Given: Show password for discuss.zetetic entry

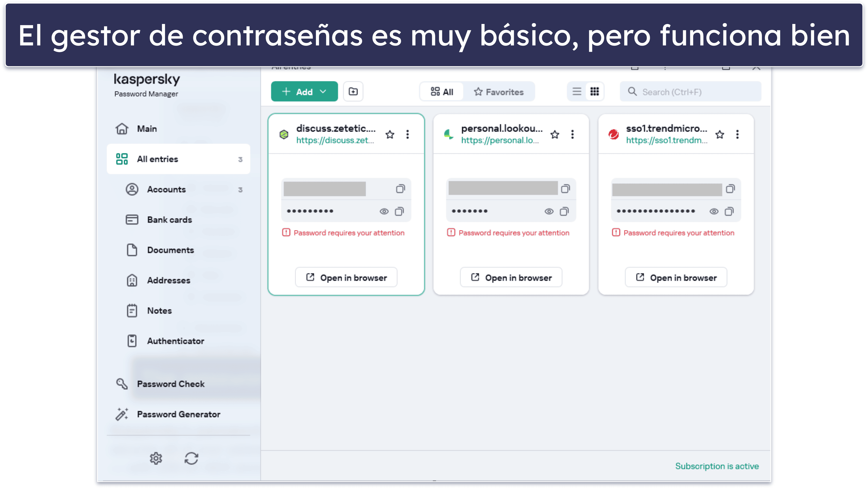Looking at the screenshot, I should tap(384, 212).
